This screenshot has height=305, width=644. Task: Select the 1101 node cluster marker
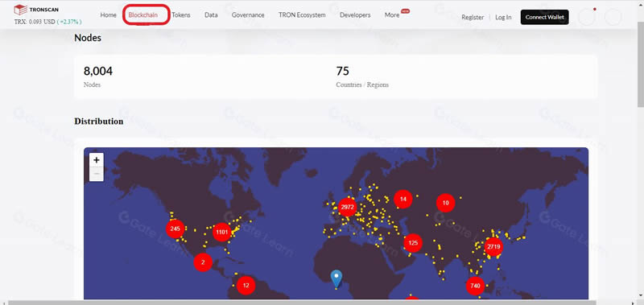222,232
